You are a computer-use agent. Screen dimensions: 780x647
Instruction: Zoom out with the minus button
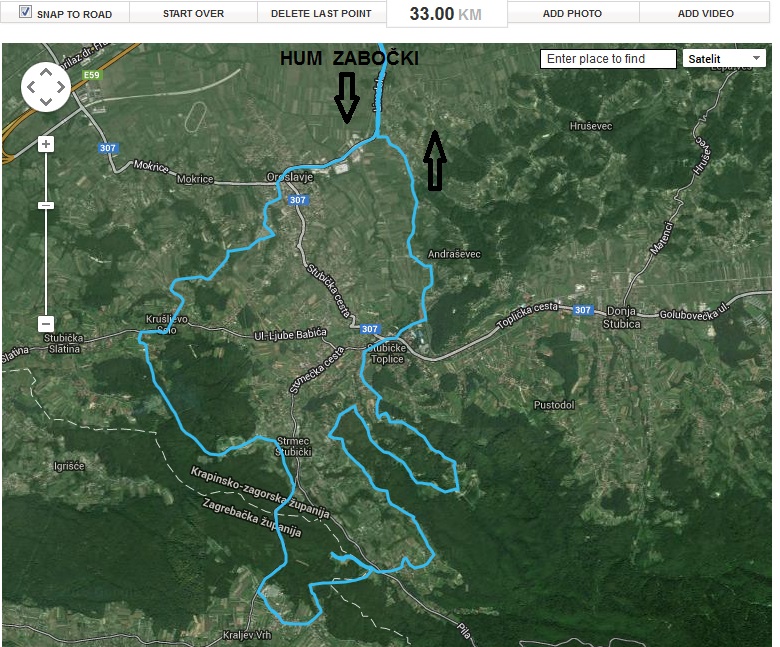(x=45, y=324)
